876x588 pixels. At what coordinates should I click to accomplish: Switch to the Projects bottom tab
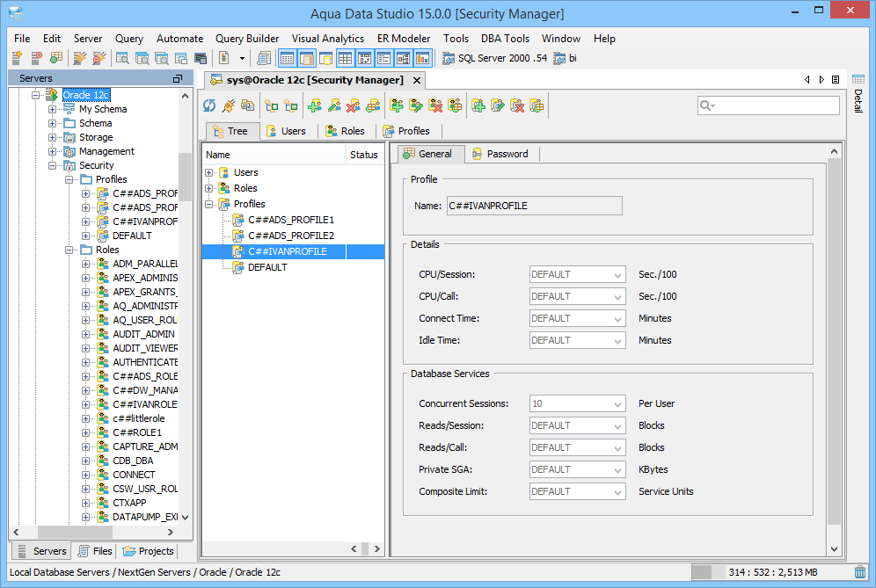tap(149, 551)
